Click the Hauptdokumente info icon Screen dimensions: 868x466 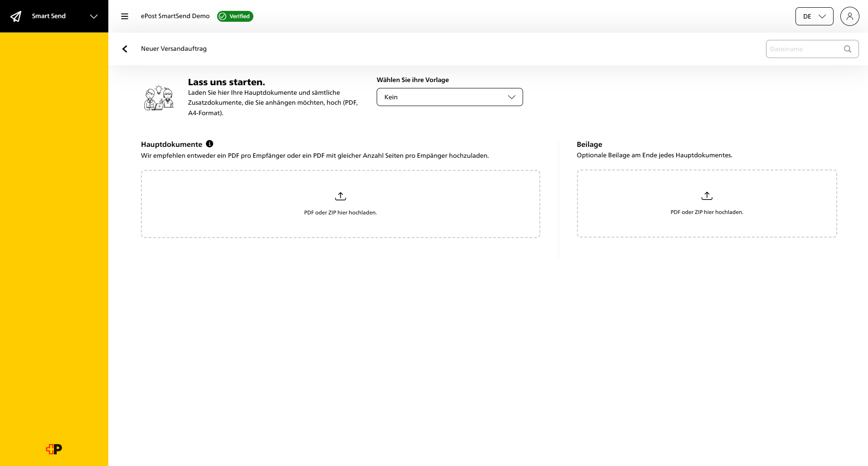point(209,144)
